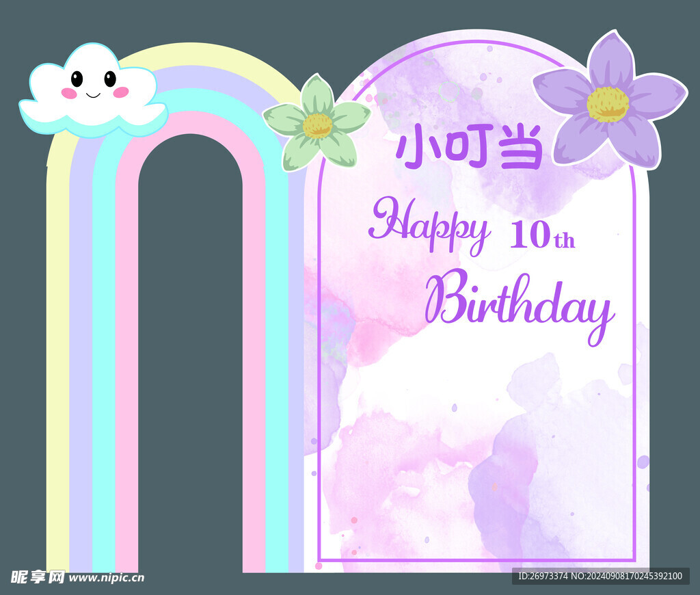Click the yellow outer rainbow band

tap(57, 358)
